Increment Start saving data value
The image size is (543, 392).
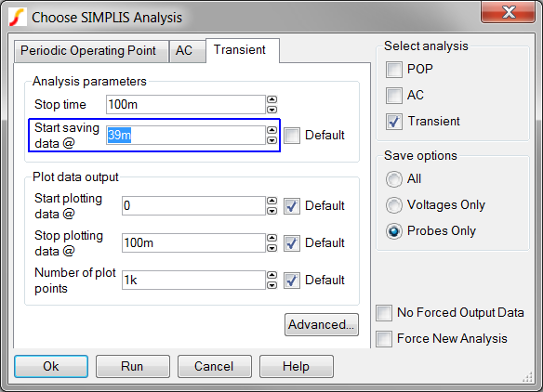click(272, 130)
